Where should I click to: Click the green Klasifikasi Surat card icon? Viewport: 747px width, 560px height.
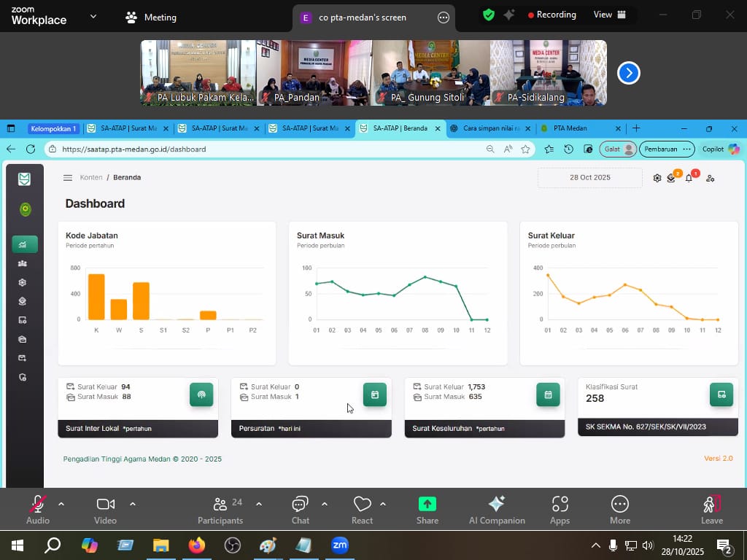coord(721,394)
